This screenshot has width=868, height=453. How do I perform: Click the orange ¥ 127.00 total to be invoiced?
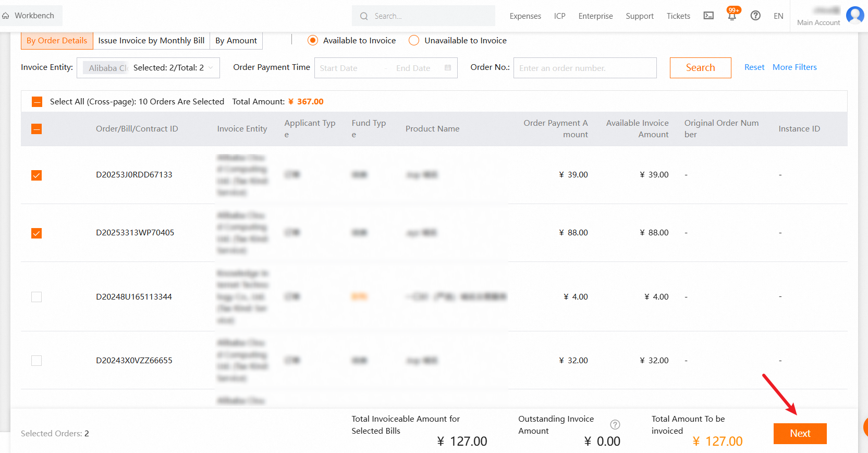717,442
